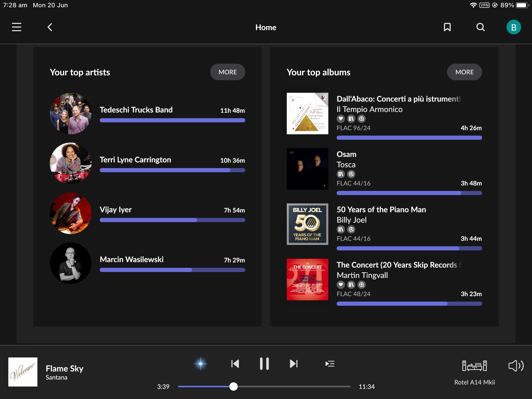
Task: Select the Rotel A14 Mkii zone icon
Action: [x=474, y=366]
